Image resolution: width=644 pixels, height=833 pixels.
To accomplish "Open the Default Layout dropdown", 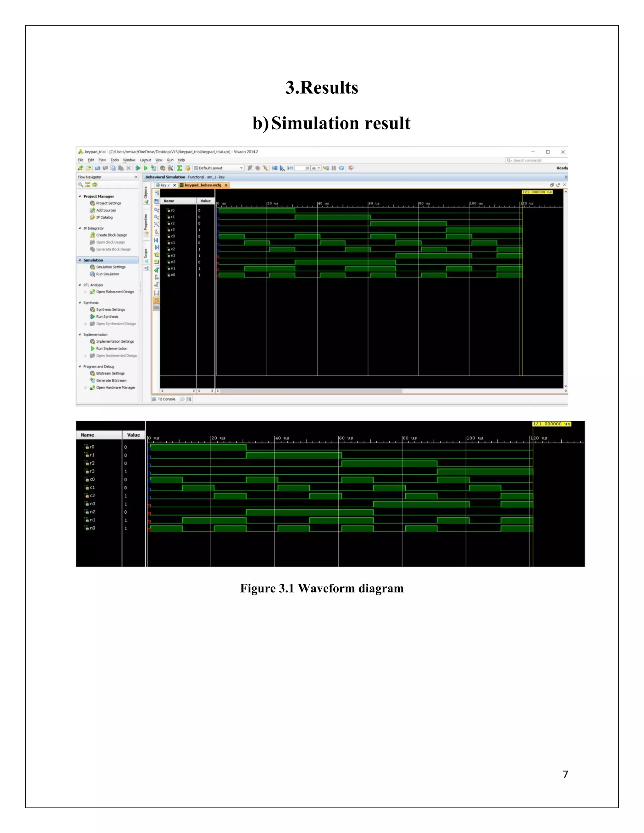I will tap(241, 168).
